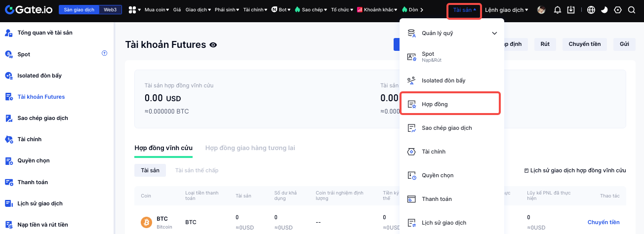Viewport: 644px width, 234px height.
Task: Open the download app icon
Action: pos(571,10)
